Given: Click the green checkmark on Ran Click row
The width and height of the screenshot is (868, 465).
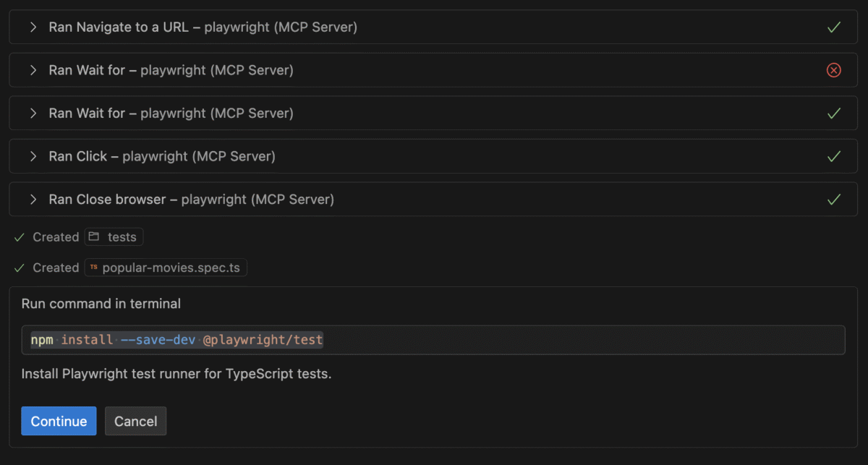Looking at the screenshot, I should pos(834,156).
